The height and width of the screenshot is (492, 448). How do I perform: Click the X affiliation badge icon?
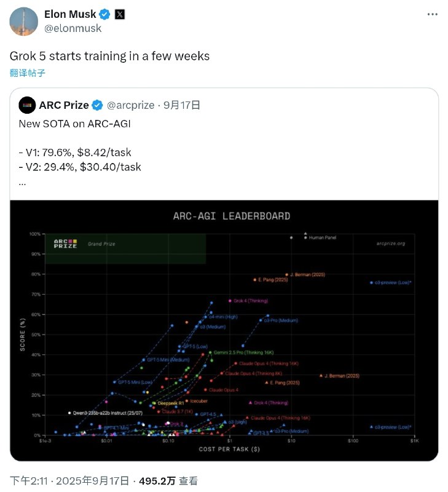120,14
